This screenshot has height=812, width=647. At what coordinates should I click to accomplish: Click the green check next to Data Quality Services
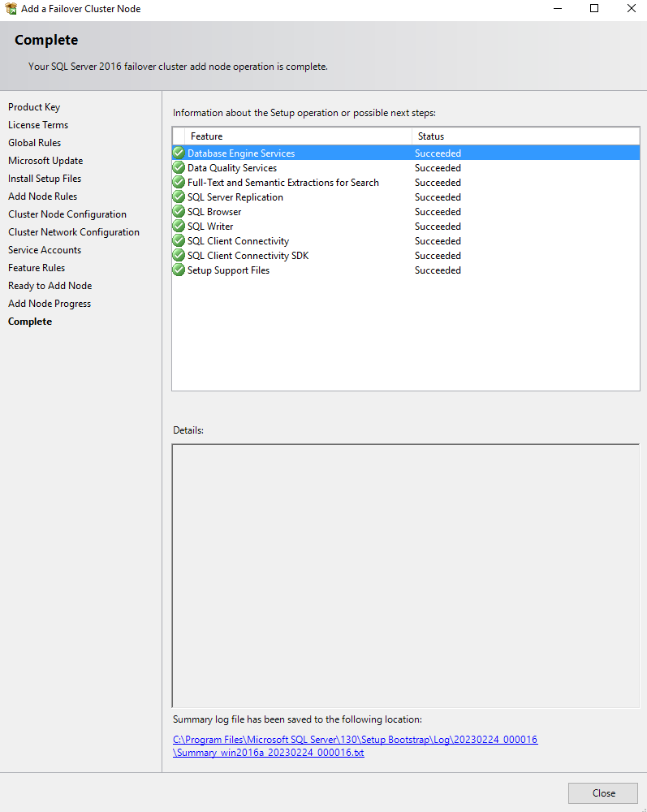(x=179, y=167)
